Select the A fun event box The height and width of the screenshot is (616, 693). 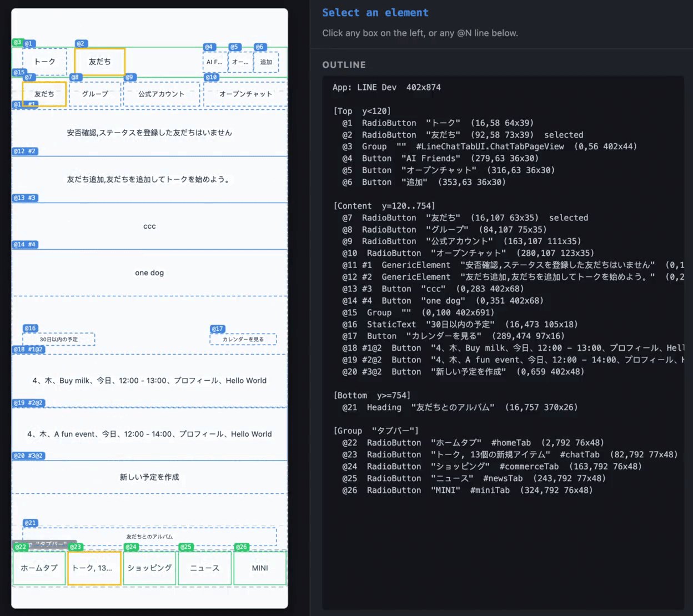(x=149, y=434)
